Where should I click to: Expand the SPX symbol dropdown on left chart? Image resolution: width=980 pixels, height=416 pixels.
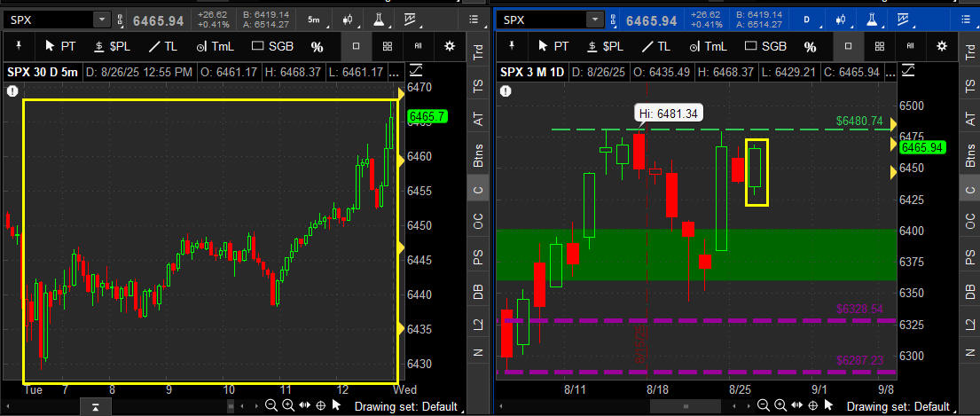tap(102, 20)
